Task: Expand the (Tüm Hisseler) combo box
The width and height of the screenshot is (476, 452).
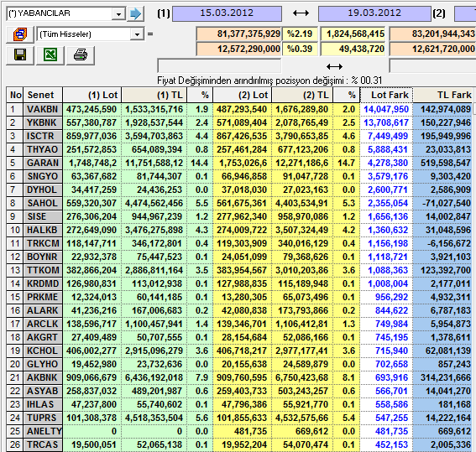Action: pos(137,34)
